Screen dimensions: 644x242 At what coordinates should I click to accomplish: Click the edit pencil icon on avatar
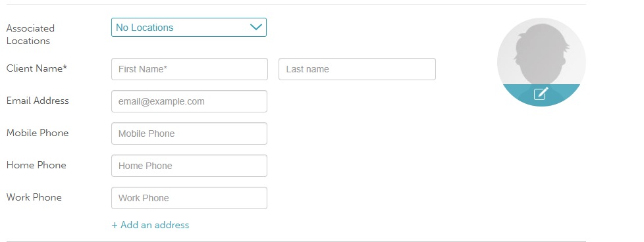pyautogui.click(x=541, y=94)
